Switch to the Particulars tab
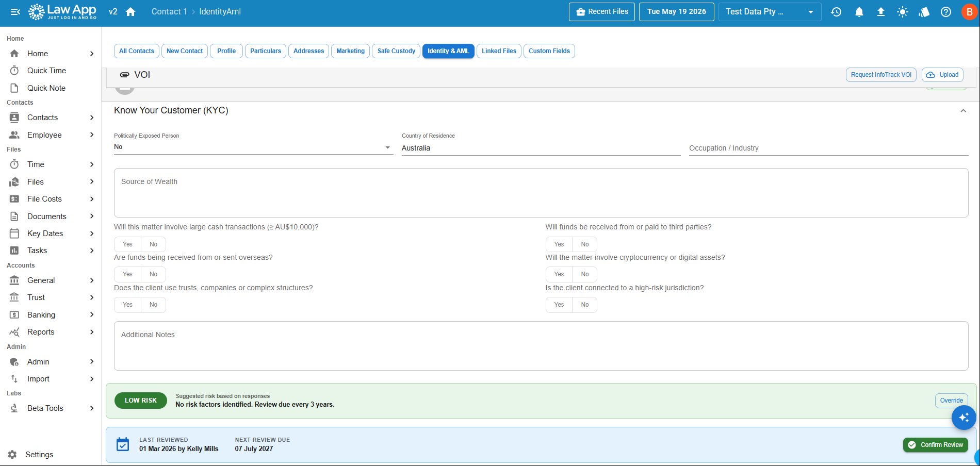 point(266,51)
